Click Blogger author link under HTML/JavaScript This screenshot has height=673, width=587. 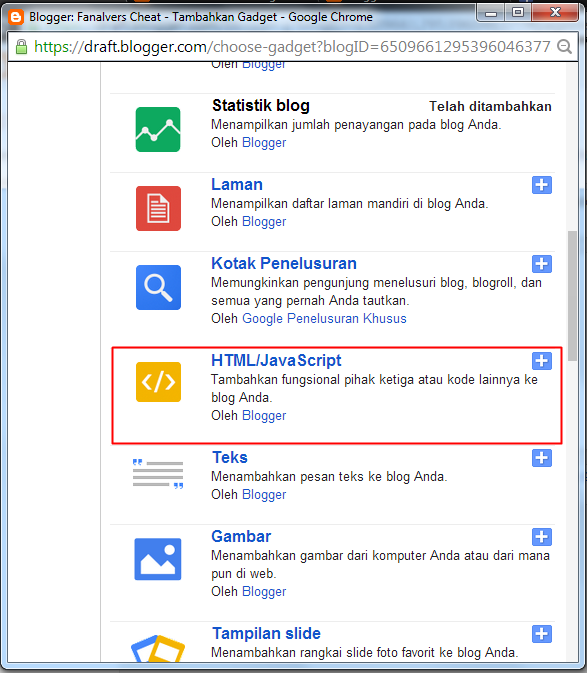tap(264, 415)
